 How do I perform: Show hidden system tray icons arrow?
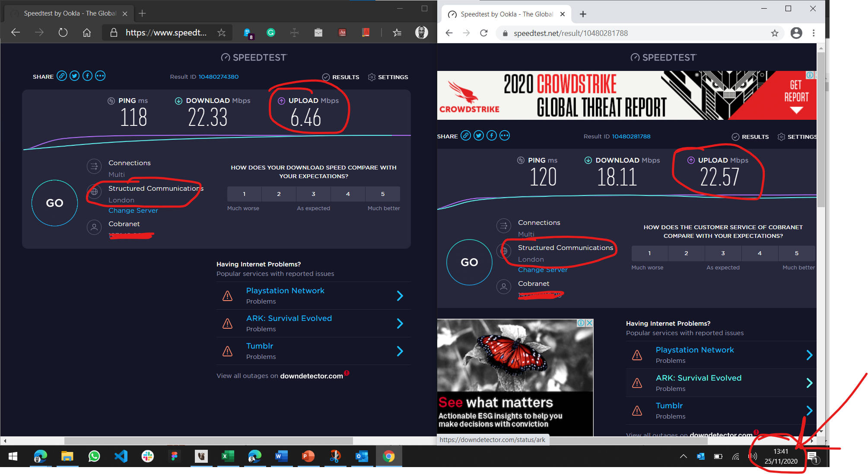coord(683,456)
